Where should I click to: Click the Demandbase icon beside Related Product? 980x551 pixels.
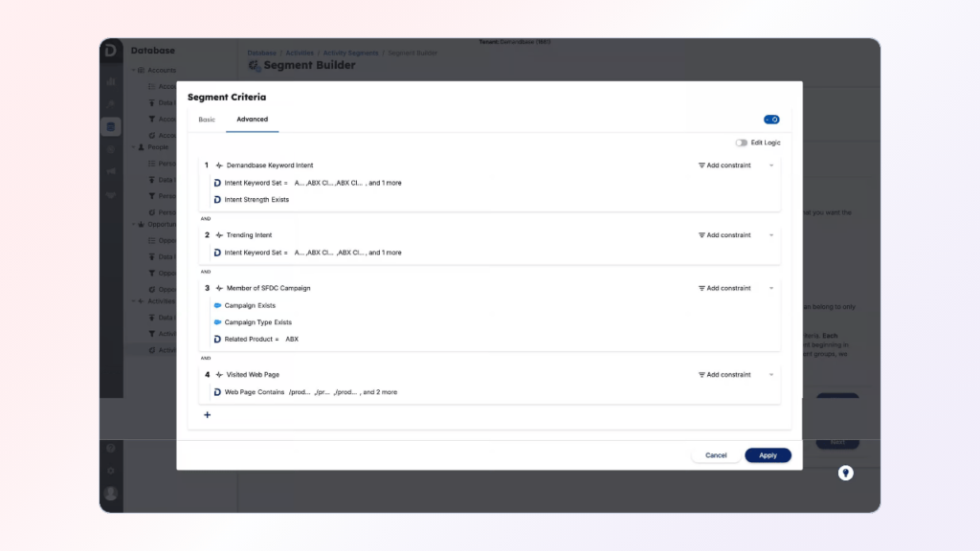point(217,340)
